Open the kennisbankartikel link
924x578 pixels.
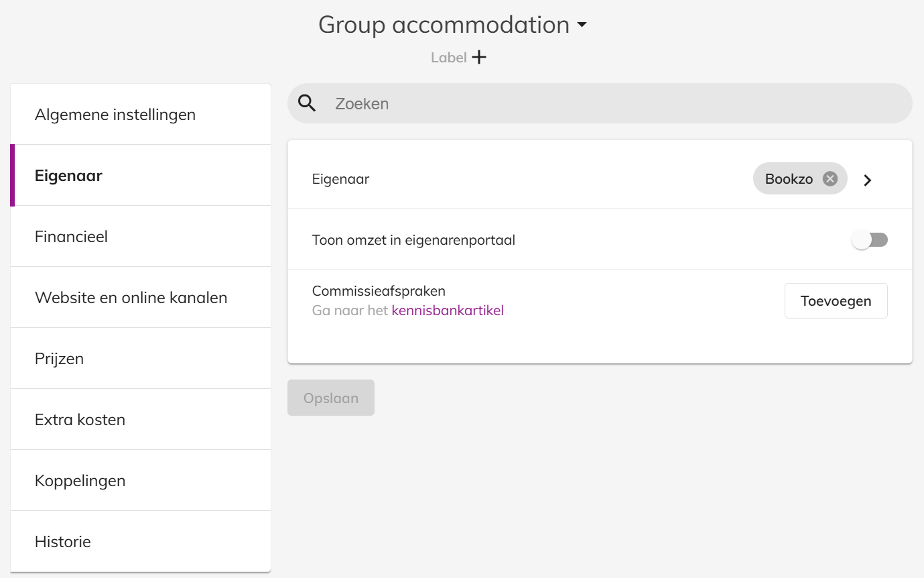(448, 310)
